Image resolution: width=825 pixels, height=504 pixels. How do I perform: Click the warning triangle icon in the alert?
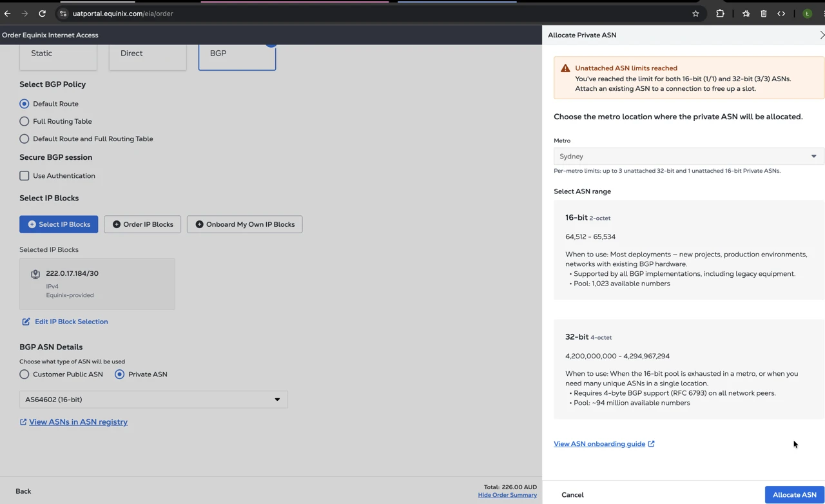[x=565, y=68]
